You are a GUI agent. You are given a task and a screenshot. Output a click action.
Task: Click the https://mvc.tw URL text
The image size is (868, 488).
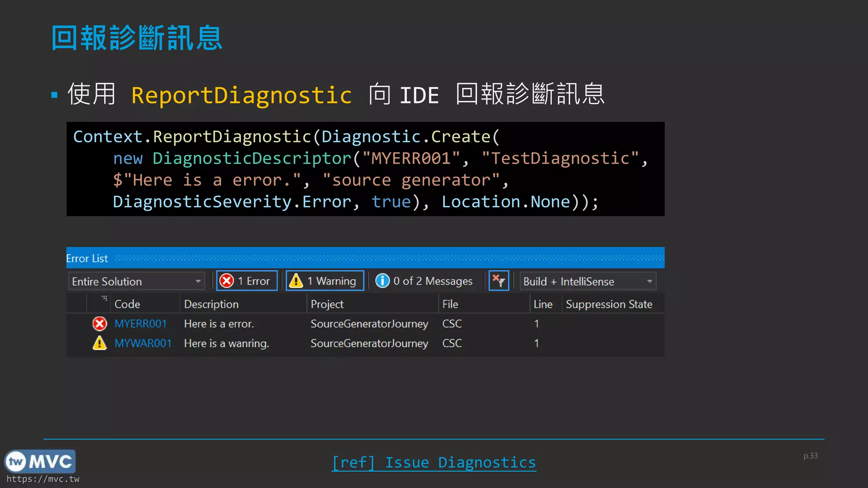43,479
